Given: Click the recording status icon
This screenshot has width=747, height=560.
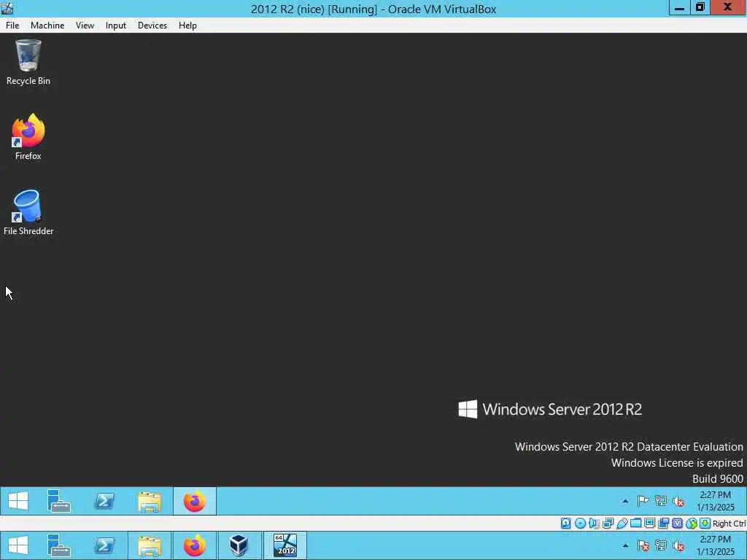Looking at the screenshot, I should [663, 524].
